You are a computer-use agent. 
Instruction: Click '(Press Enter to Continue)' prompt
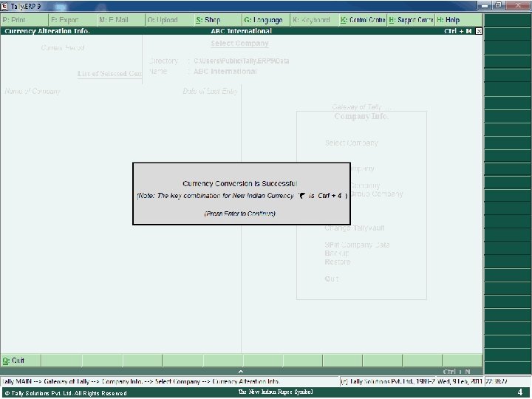pos(239,214)
